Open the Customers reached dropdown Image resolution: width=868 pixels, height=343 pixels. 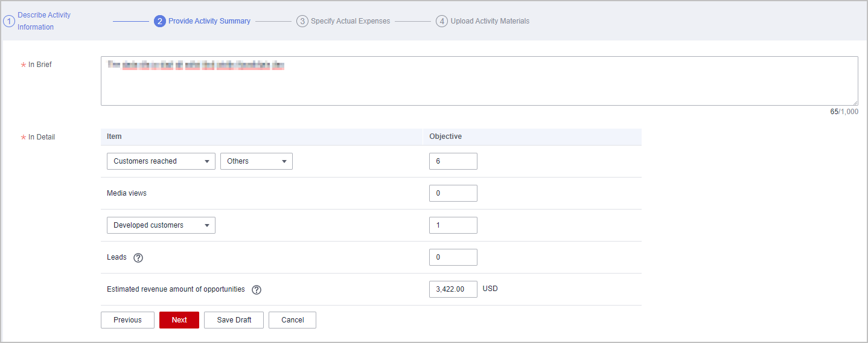click(161, 161)
